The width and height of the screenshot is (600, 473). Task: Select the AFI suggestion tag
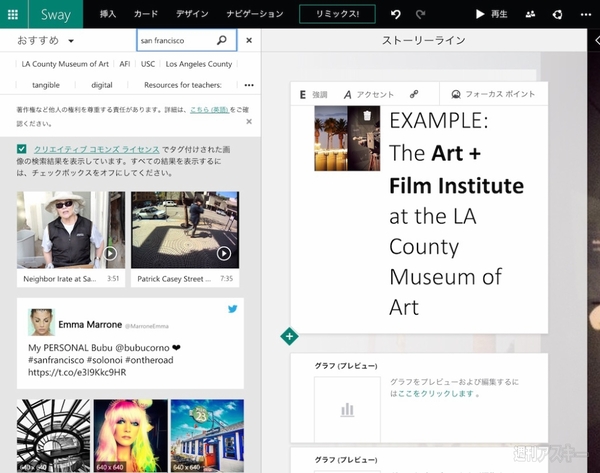pos(125,64)
